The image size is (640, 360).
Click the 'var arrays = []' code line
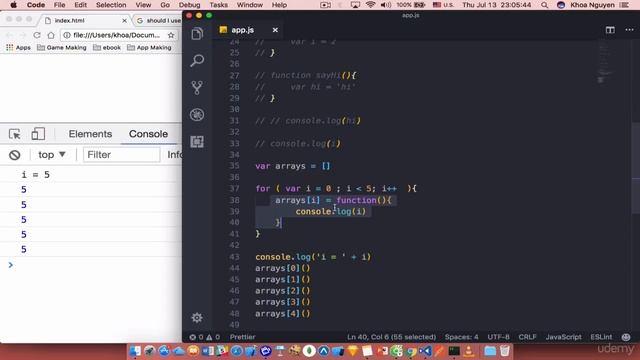click(x=293, y=166)
